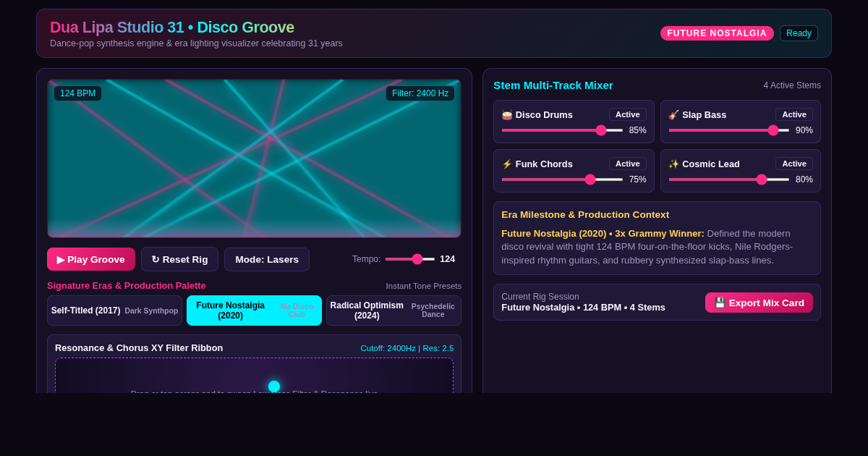Click the laser visualizer canvas
Viewport: 868px width, 456px height.
click(x=254, y=159)
